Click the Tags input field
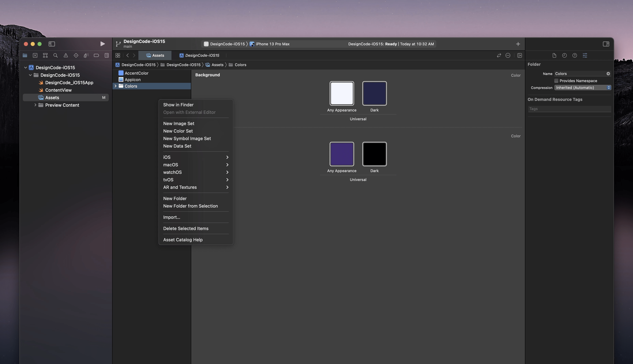Screen dimensions: 633x364 click(x=569, y=109)
